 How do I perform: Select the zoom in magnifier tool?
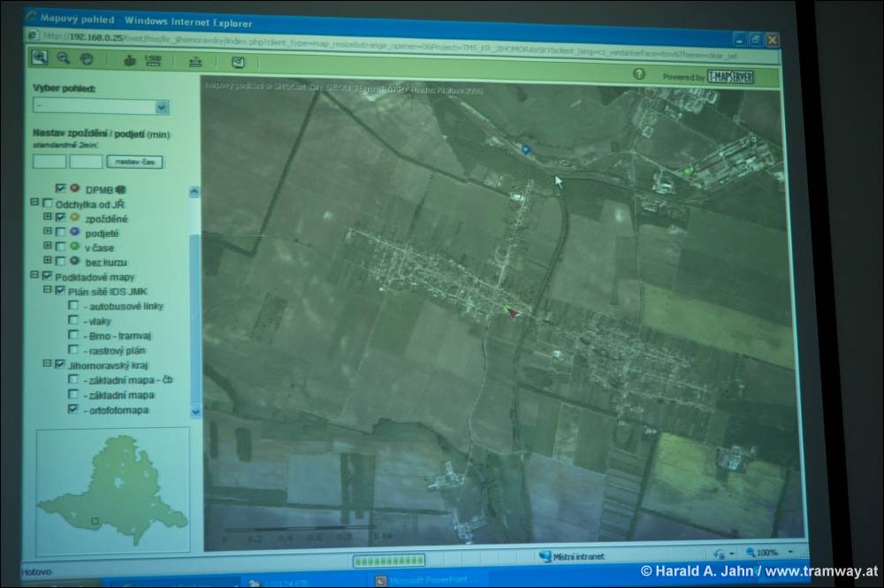[x=40, y=57]
